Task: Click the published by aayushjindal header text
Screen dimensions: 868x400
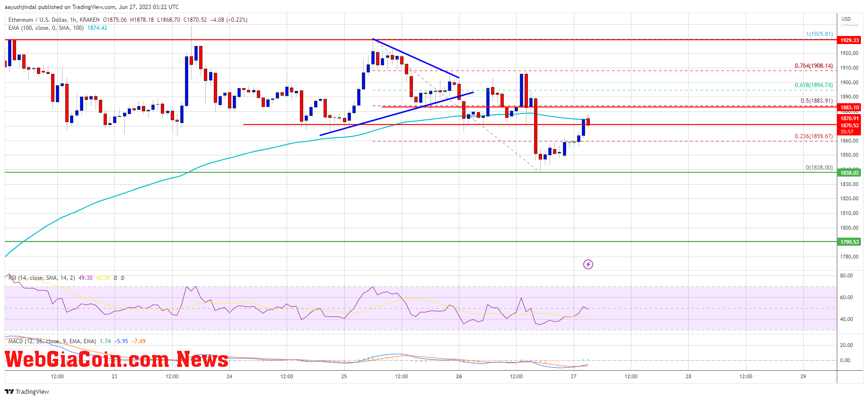Action: point(92,7)
